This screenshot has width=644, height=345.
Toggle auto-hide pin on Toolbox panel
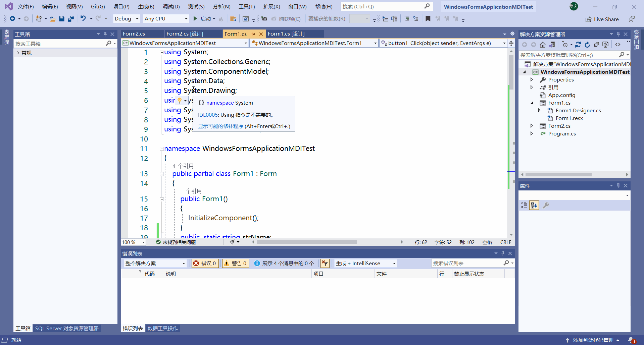point(105,34)
